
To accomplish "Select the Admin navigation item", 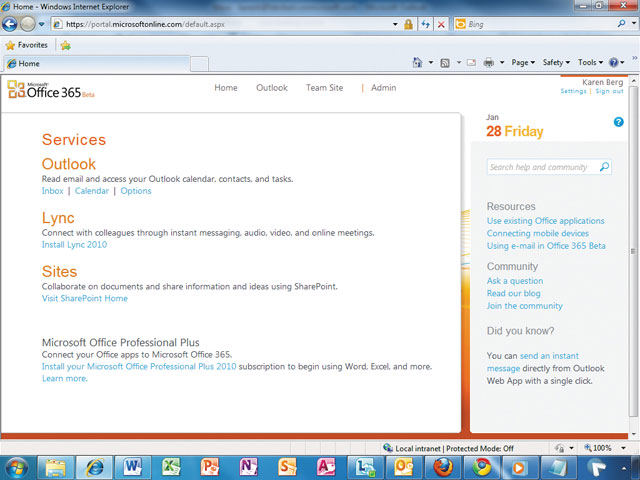I will click(x=383, y=88).
